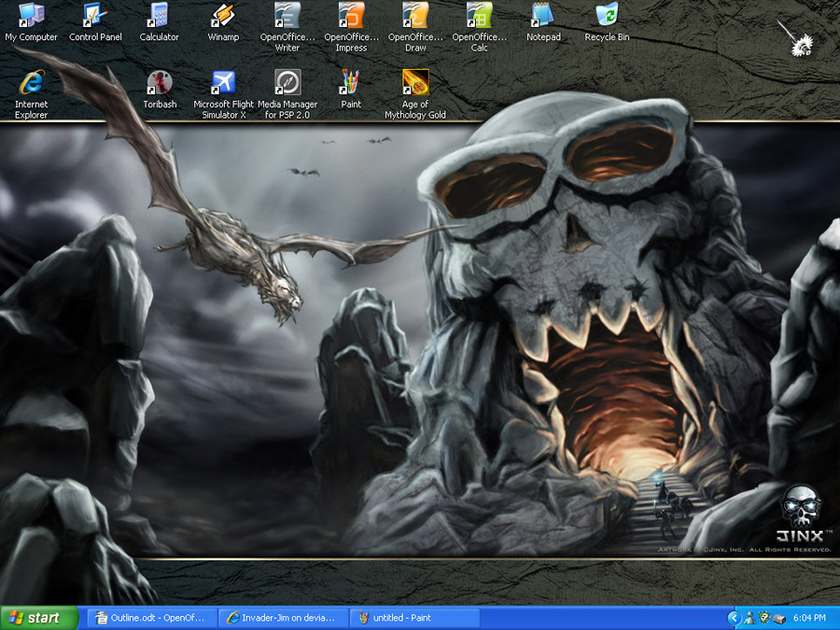Open the OpenOffice Impress shortcut
This screenshot has width=840, height=630.
click(x=352, y=27)
